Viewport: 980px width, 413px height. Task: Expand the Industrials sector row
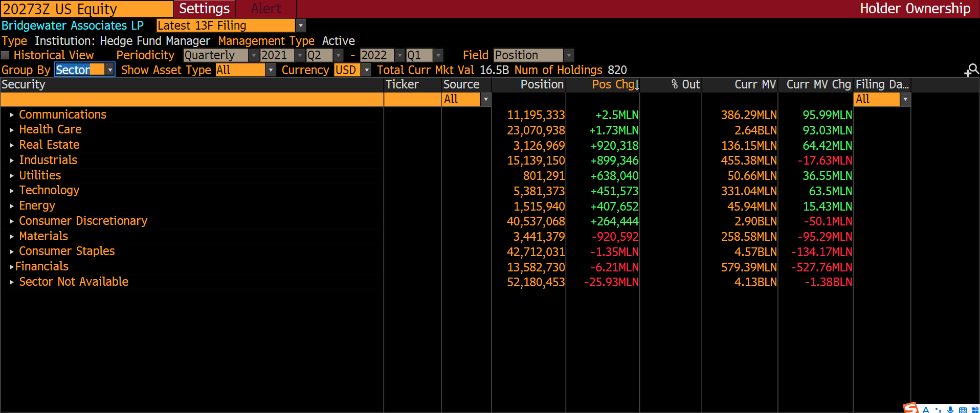(x=12, y=160)
